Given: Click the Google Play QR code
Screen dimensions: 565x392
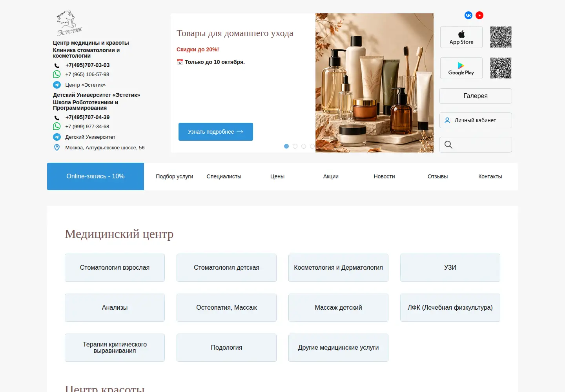Looking at the screenshot, I should pos(501,68).
